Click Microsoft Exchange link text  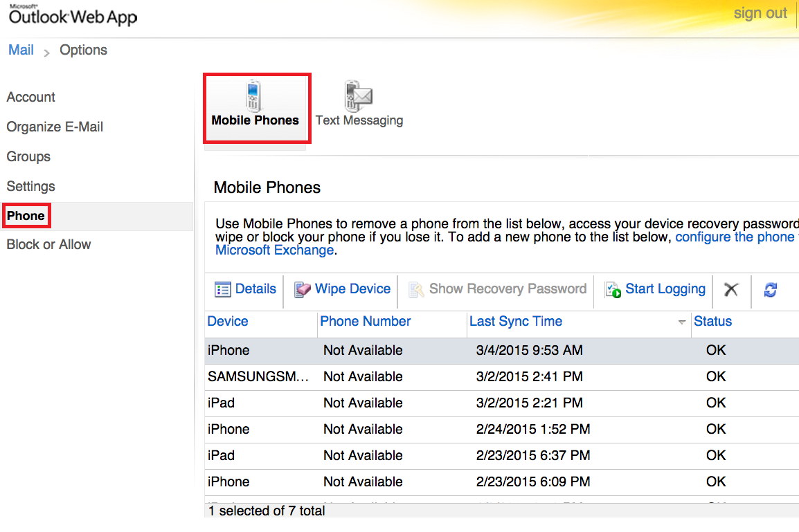point(275,250)
